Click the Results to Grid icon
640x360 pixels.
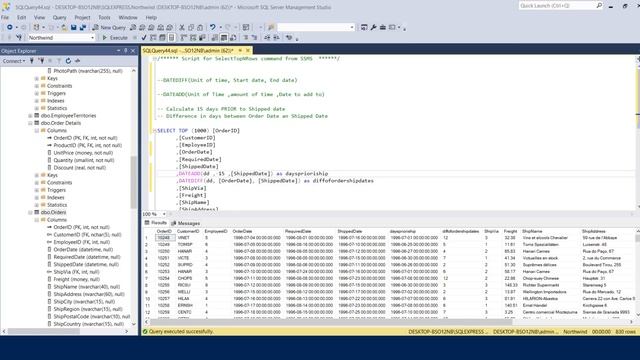pos(224,38)
